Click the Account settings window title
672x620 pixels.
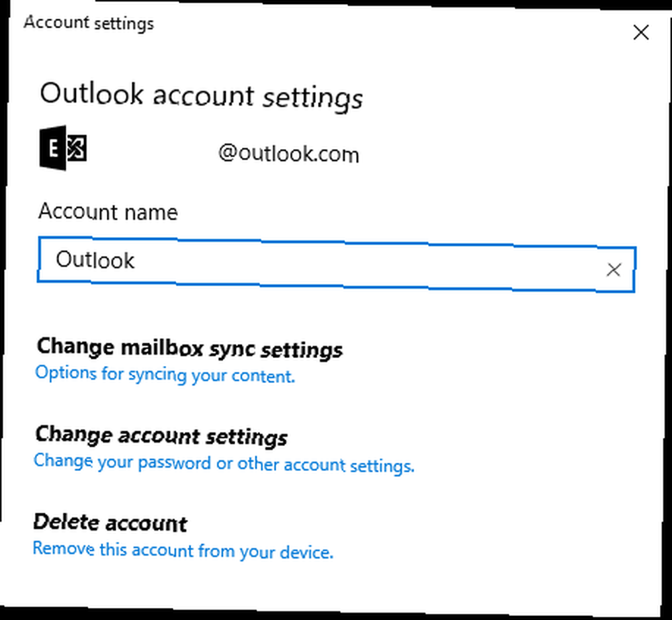click(x=89, y=23)
